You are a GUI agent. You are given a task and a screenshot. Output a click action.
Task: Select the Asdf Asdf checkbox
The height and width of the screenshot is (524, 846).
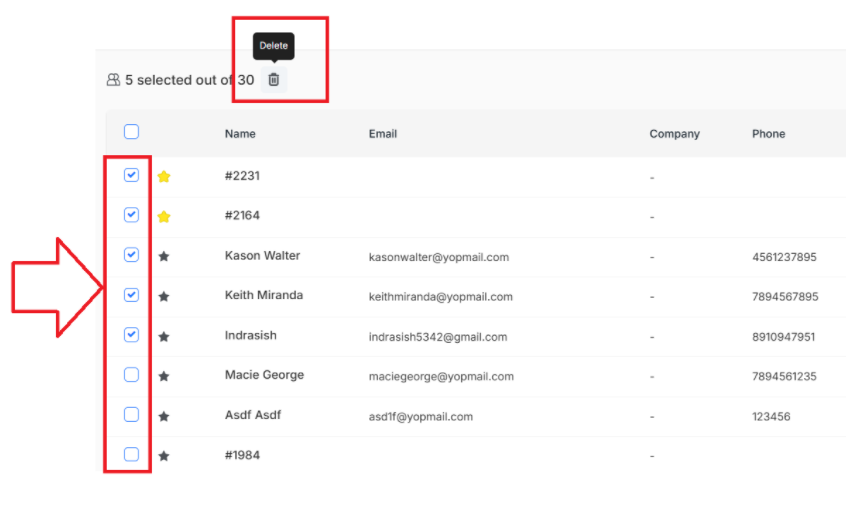131,414
